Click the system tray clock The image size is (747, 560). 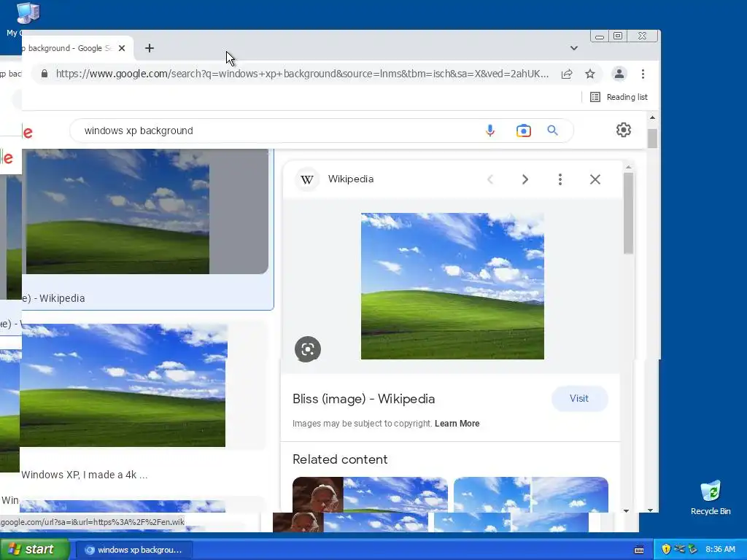tap(720, 550)
